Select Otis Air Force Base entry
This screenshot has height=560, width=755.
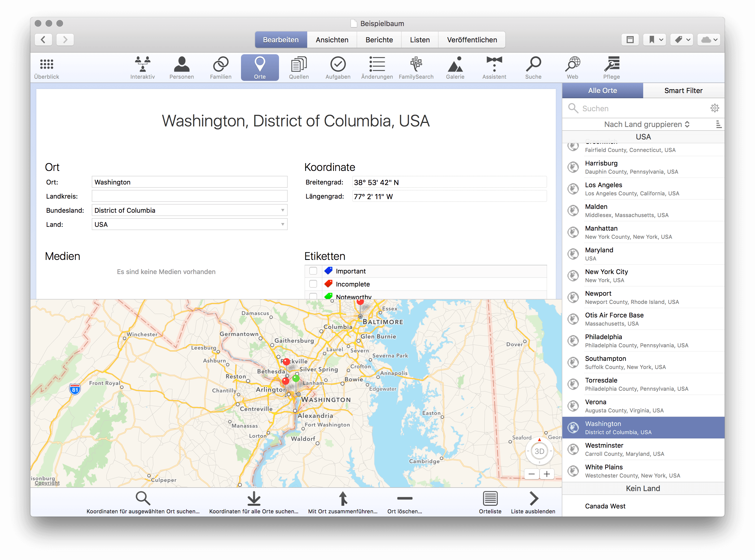[643, 319]
